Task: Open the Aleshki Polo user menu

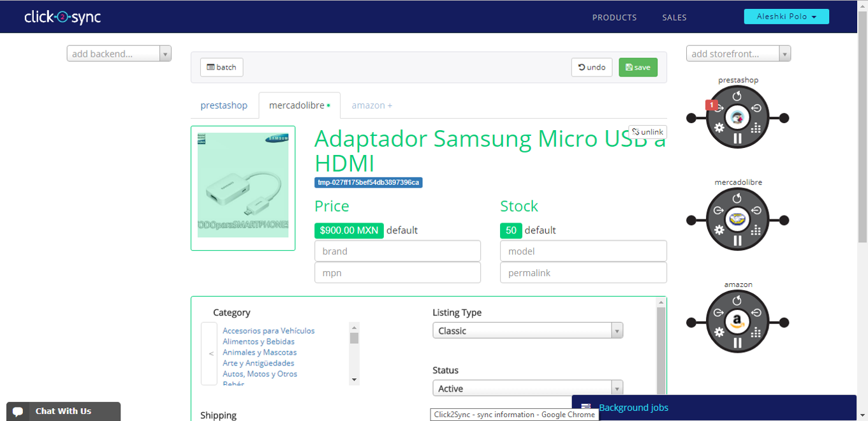Action: pos(786,17)
